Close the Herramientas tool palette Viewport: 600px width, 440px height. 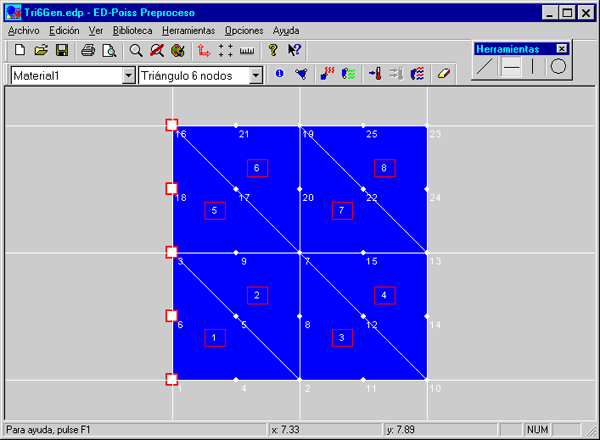(x=561, y=49)
